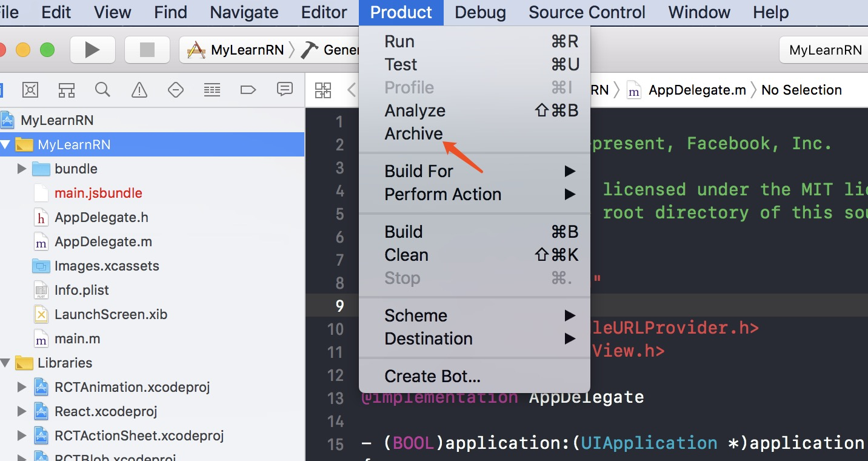Expand the bundle folder disclosure triangle
868x461 pixels.
(x=22, y=169)
